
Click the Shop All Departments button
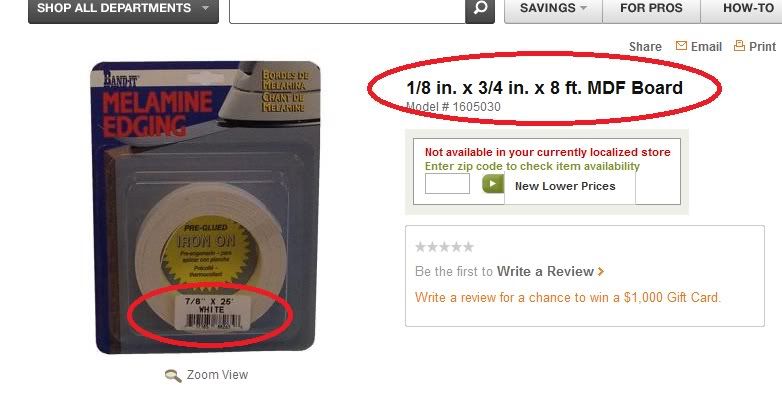pos(123,9)
